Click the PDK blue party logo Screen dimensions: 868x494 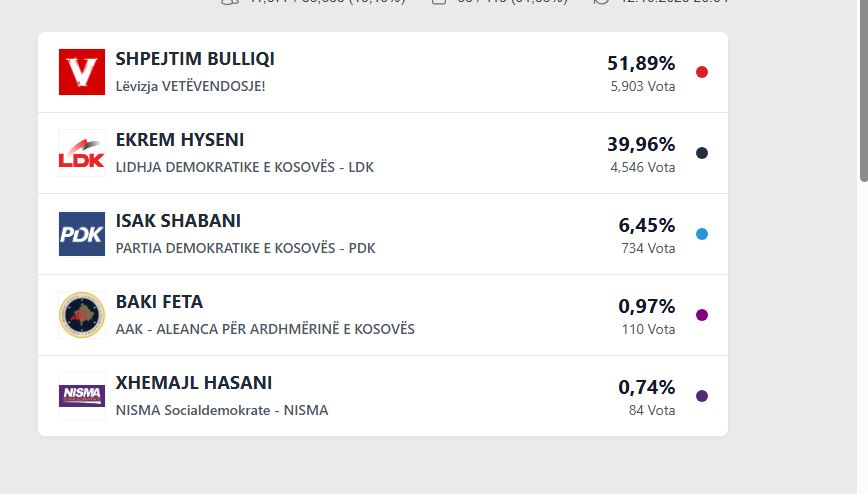pos(82,234)
